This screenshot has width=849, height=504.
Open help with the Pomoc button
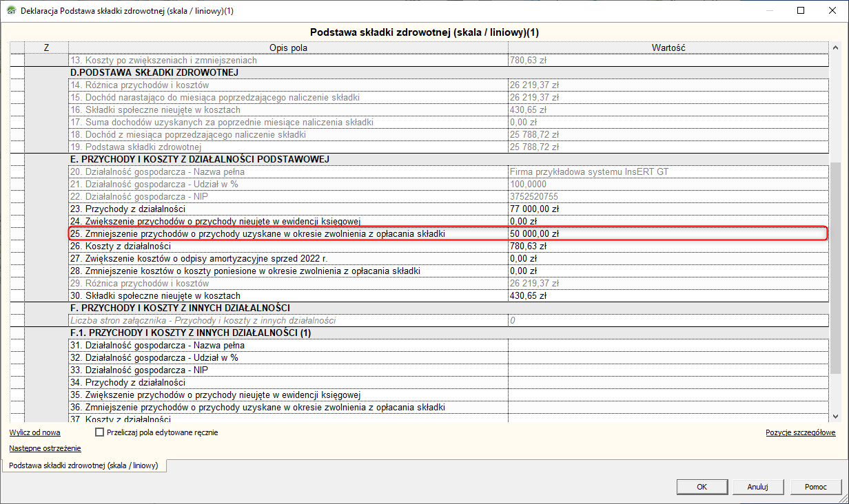click(815, 487)
